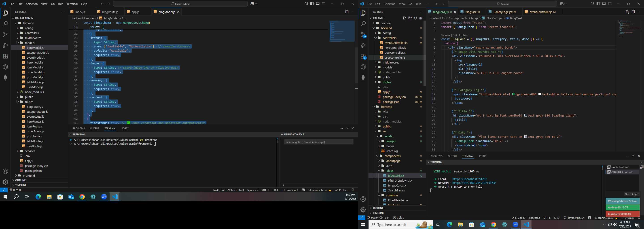This screenshot has width=644, height=229.
Task: Open Outlook in right taskbar
Action: tap(483, 225)
